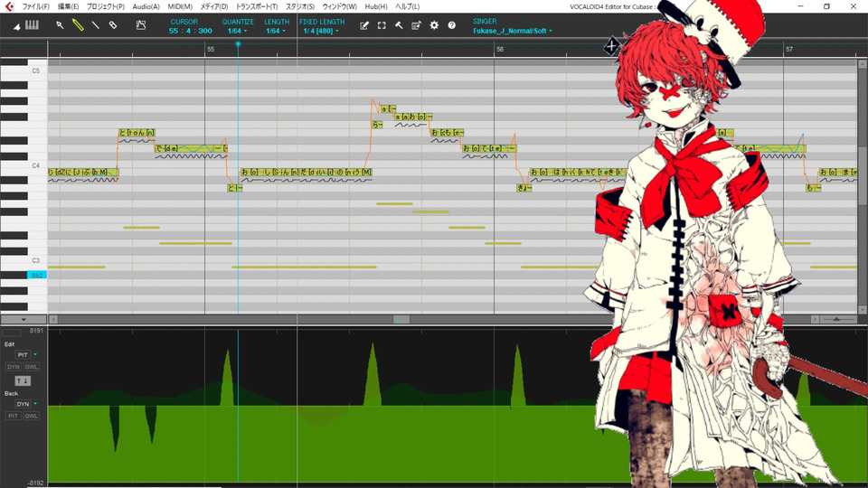Click the measure 57 ruler marker
Viewport: 868px width, 488px height.
(x=788, y=49)
